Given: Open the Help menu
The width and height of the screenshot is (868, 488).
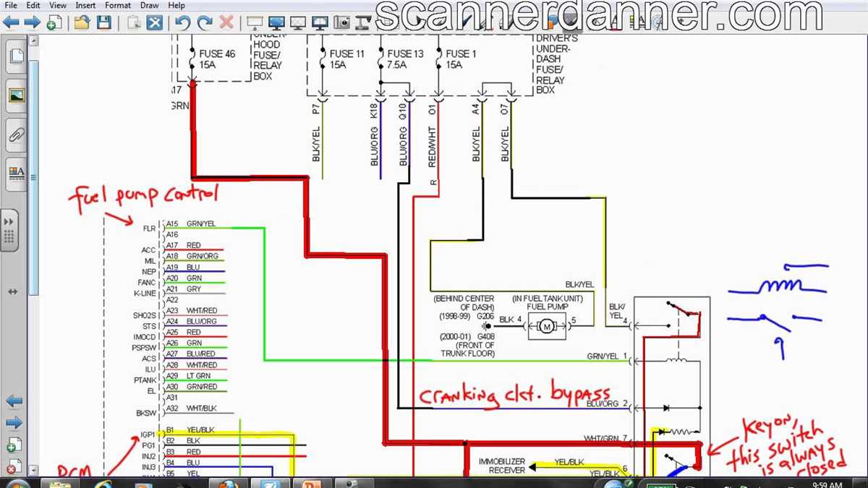Looking at the screenshot, I should 176,5.
